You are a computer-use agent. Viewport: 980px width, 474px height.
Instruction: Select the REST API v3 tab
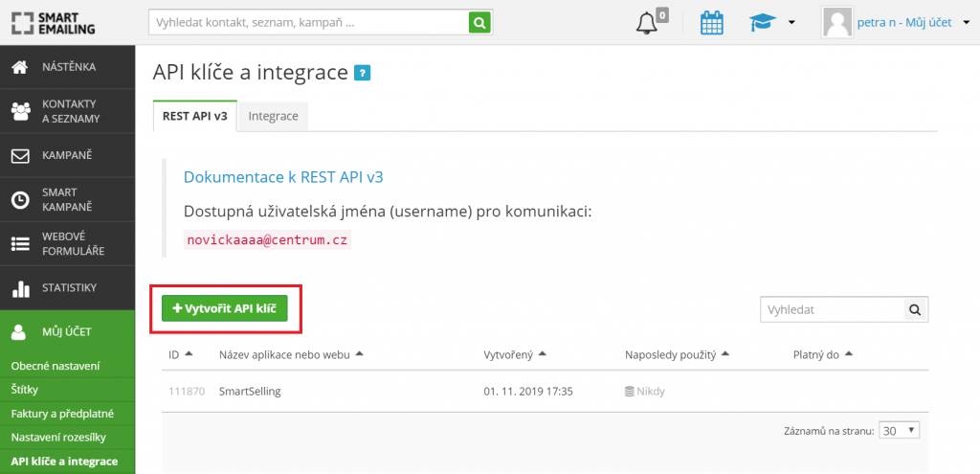pyautogui.click(x=194, y=116)
